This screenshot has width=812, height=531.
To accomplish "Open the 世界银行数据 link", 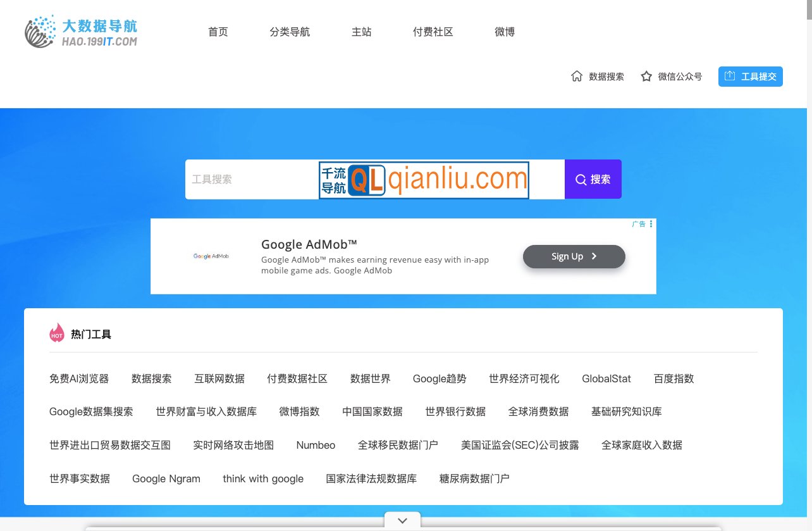I will pyautogui.click(x=455, y=411).
